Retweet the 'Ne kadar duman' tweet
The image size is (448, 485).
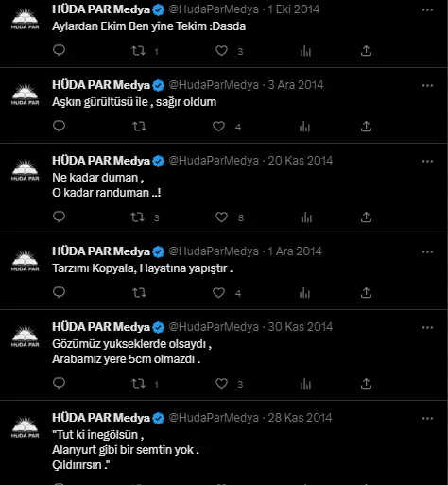pyautogui.click(x=138, y=217)
